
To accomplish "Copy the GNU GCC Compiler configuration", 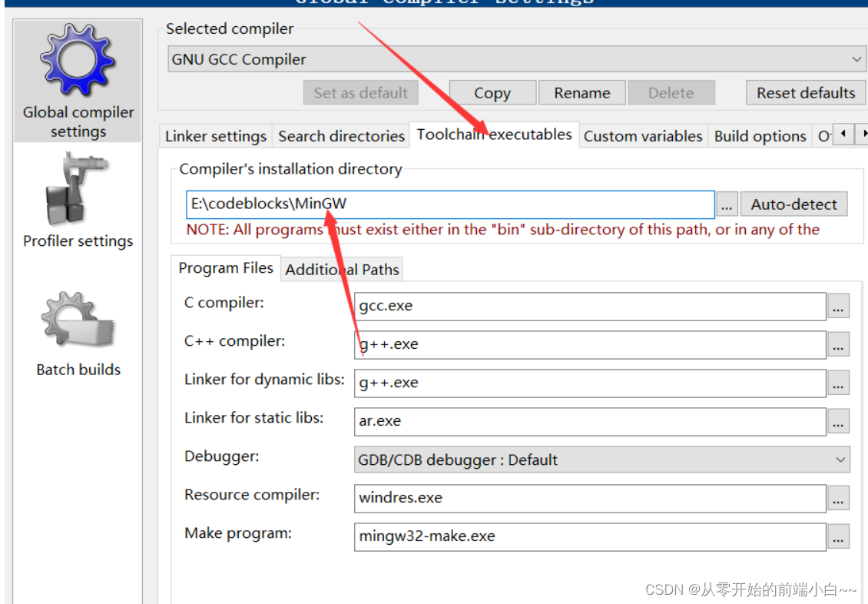I will [492, 92].
